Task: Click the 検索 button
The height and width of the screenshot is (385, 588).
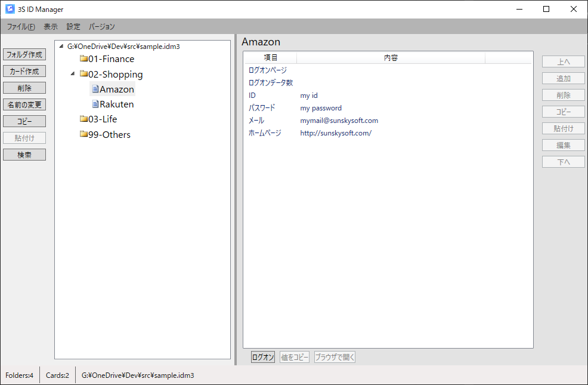Action: click(24, 155)
